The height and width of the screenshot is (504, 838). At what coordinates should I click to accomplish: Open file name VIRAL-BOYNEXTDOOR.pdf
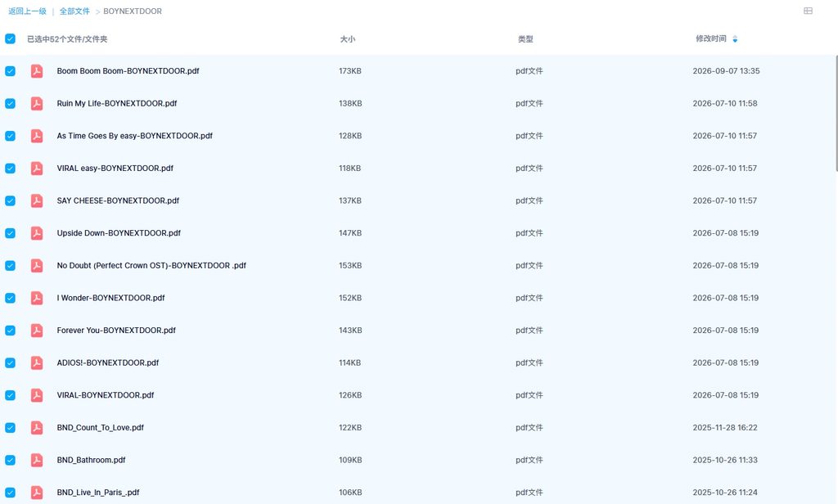pyautogui.click(x=106, y=395)
